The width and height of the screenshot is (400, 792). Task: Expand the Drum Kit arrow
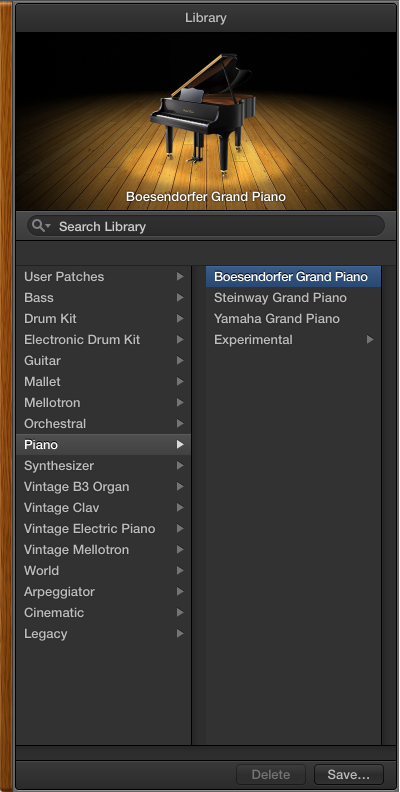pos(180,319)
